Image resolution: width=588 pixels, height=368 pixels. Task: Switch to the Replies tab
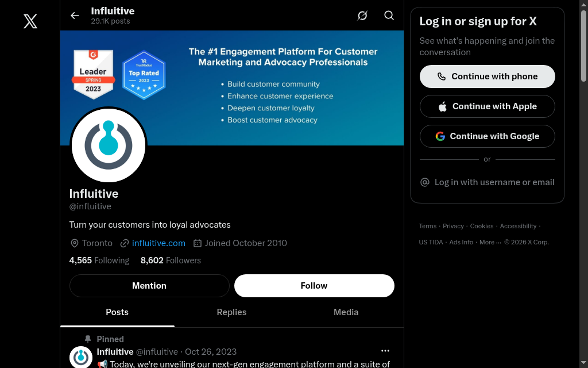[x=231, y=312]
